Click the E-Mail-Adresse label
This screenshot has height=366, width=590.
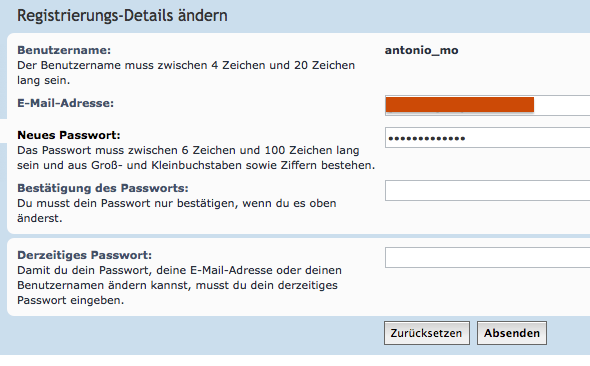click(65, 103)
